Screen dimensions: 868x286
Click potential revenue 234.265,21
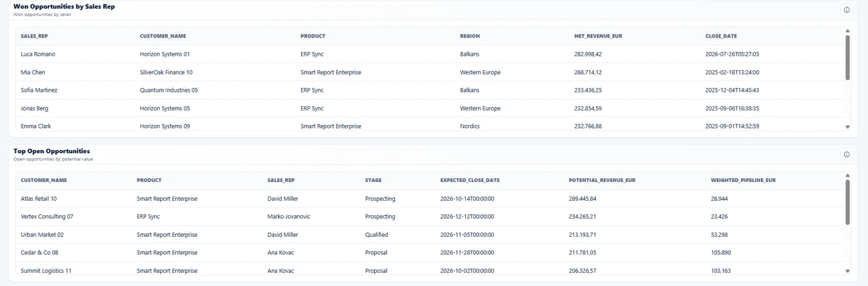(x=583, y=217)
